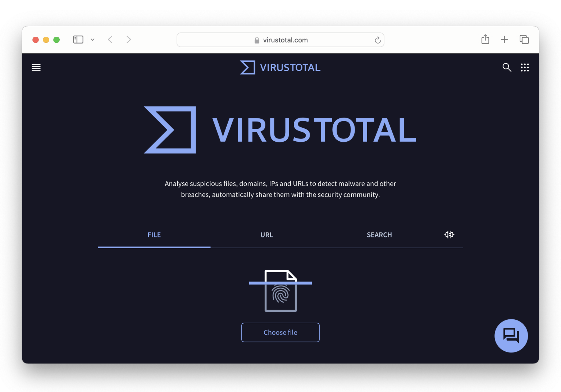
Task: Go forward with Safari's forward arrow
Action: [x=128, y=40]
